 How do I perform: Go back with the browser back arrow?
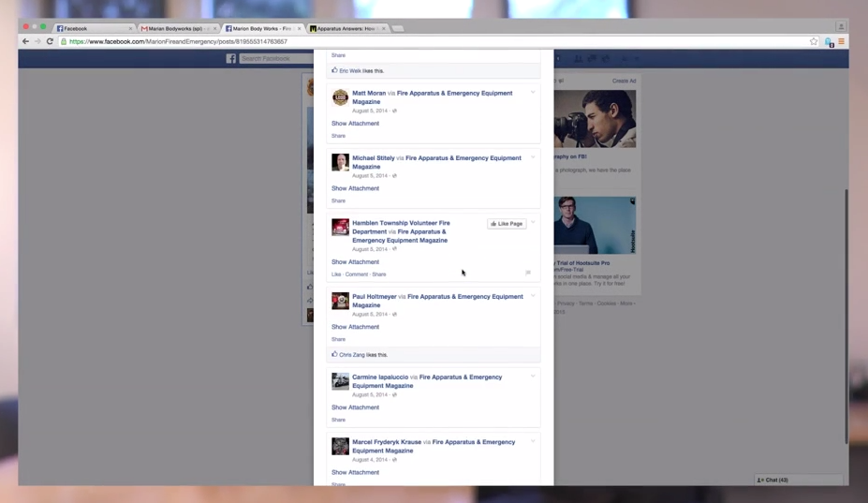coord(25,41)
